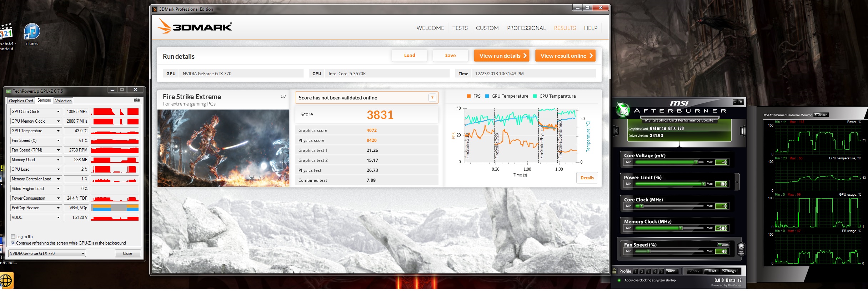Uncheck Continue refreshing in background option
This screenshot has width=868, height=308.
13,243
